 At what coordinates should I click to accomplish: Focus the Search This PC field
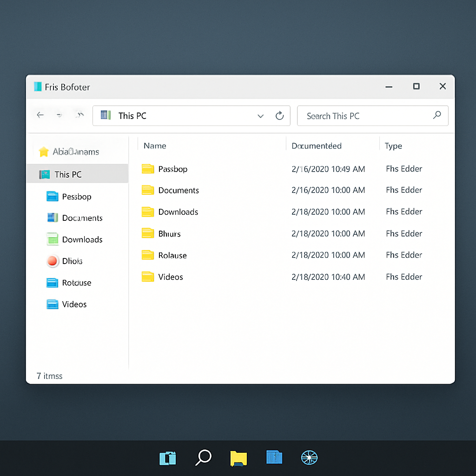[372, 116]
